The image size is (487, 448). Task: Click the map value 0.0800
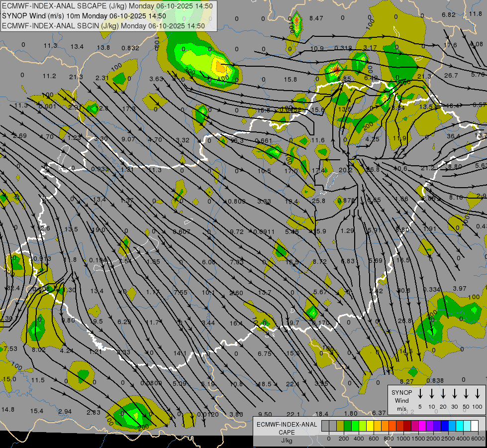pyautogui.click(x=151, y=383)
